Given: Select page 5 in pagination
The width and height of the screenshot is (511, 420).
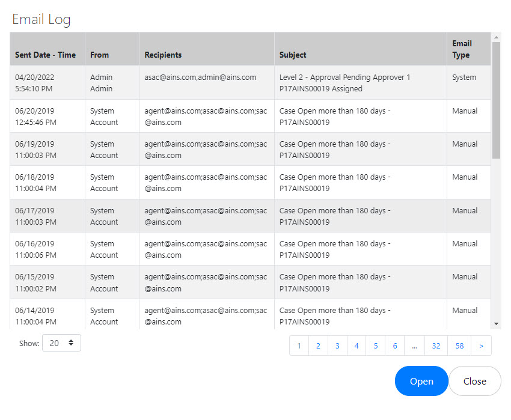Looking at the screenshot, I should click(x=375, y=345).
